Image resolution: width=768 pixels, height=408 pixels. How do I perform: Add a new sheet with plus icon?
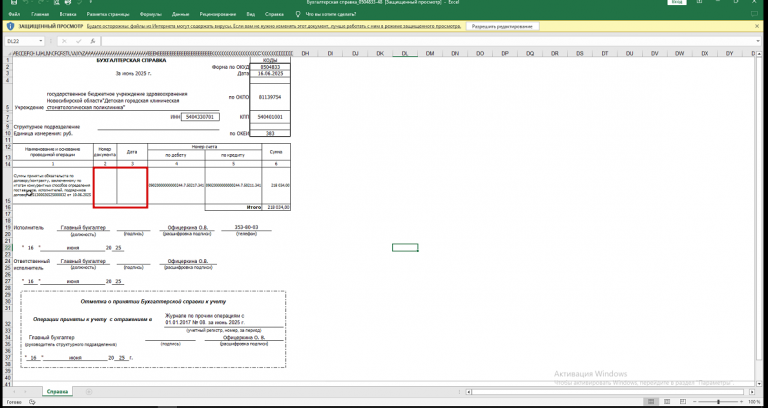click(89, 392)
